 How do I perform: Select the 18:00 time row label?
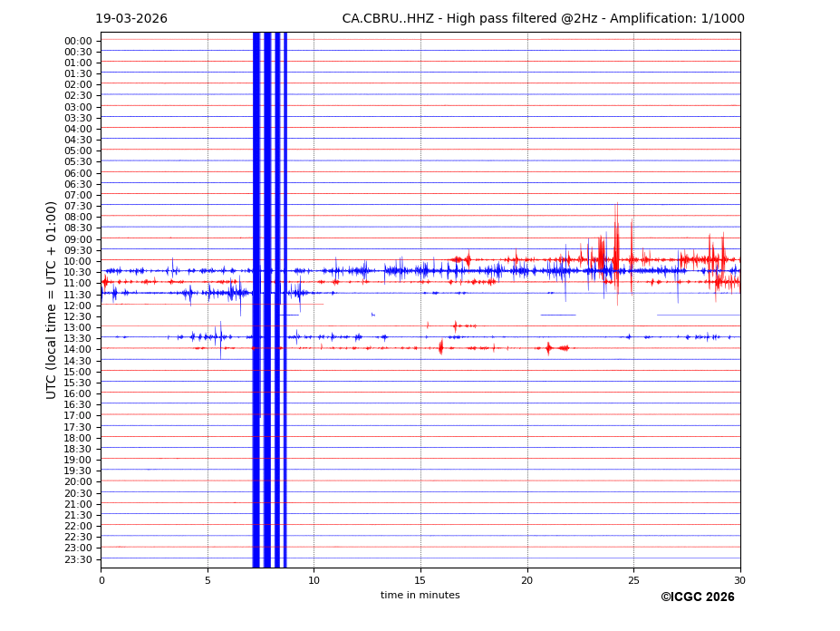pos(78,438)
